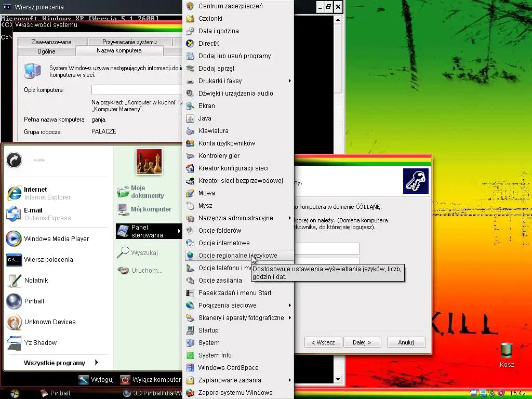Expand Panel sterowania submenu arrow
532x399 pixels.
pyautogui.click(x=179, y=231)
